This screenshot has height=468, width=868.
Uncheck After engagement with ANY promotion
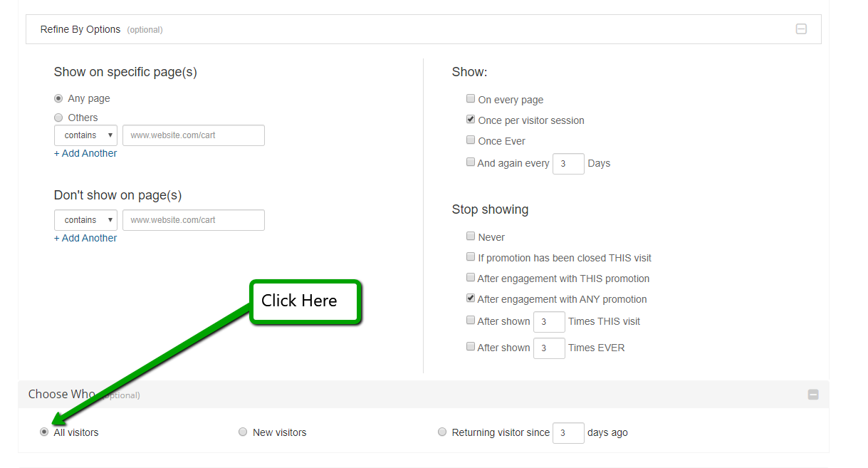[471, 298]
